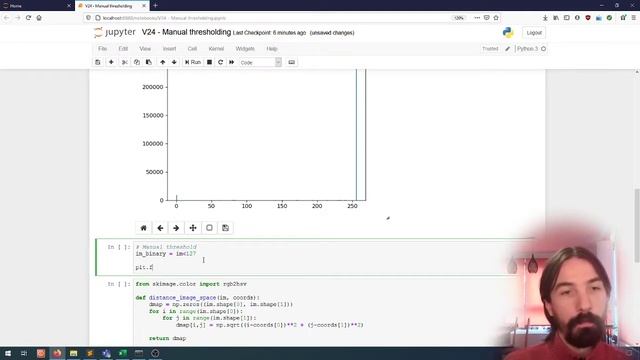Open the Windows Start menu
Image resolution: width=640 pixels, height=360 pixels.
pyautogui.click(x=8, y=353)
